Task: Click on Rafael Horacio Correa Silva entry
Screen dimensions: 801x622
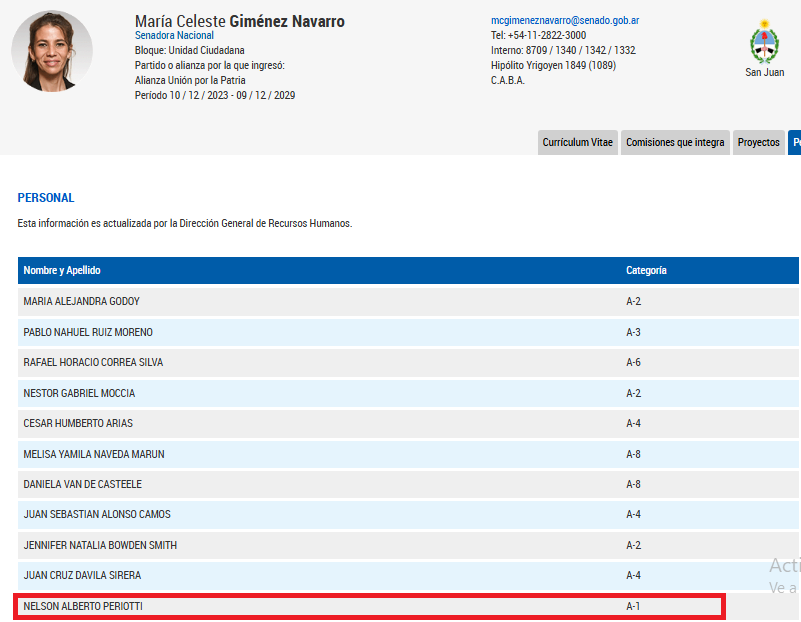Action: coord(93,362)
